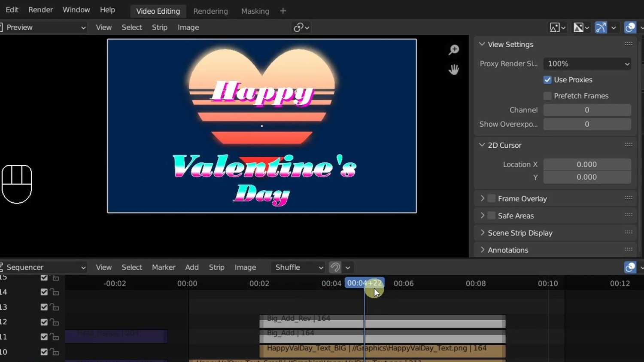Click Scene Strip Display panel drag grip

click(x=629, y=232)
